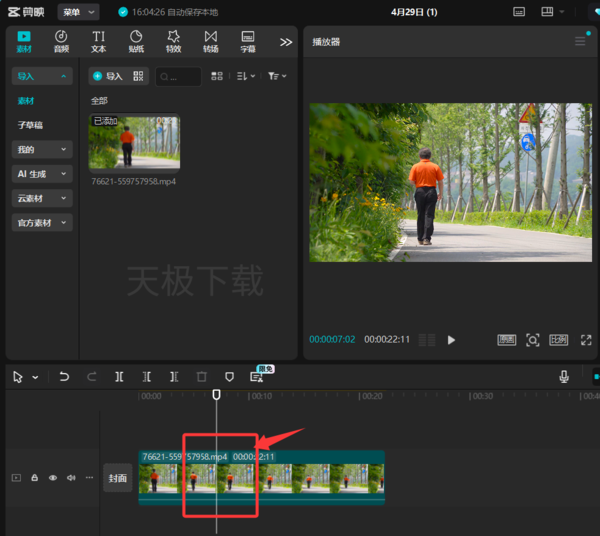Viewport: 600px width, 536px height.
Task: Click the project title 4月29日 (1)
Action: (x=414, y=12)
